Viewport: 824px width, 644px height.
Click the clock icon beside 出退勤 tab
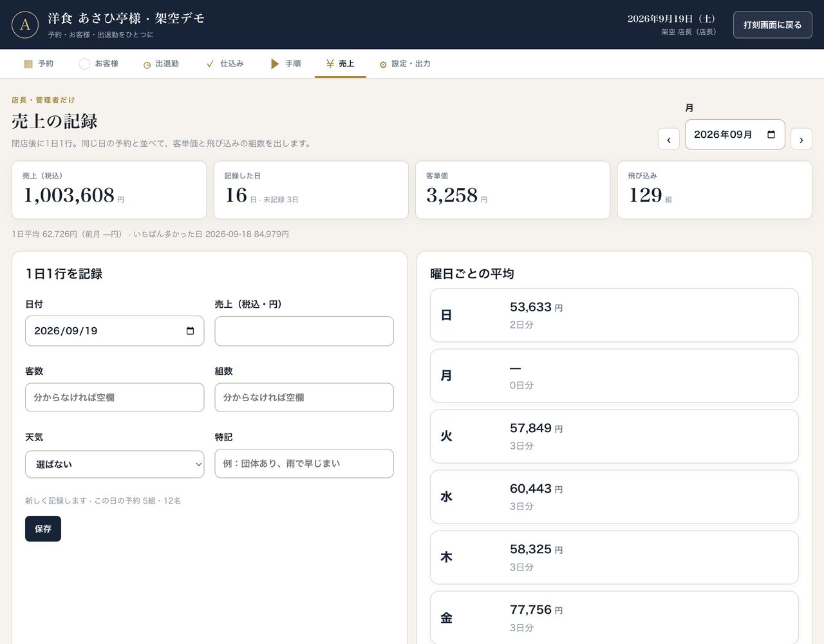pos(147,64)
